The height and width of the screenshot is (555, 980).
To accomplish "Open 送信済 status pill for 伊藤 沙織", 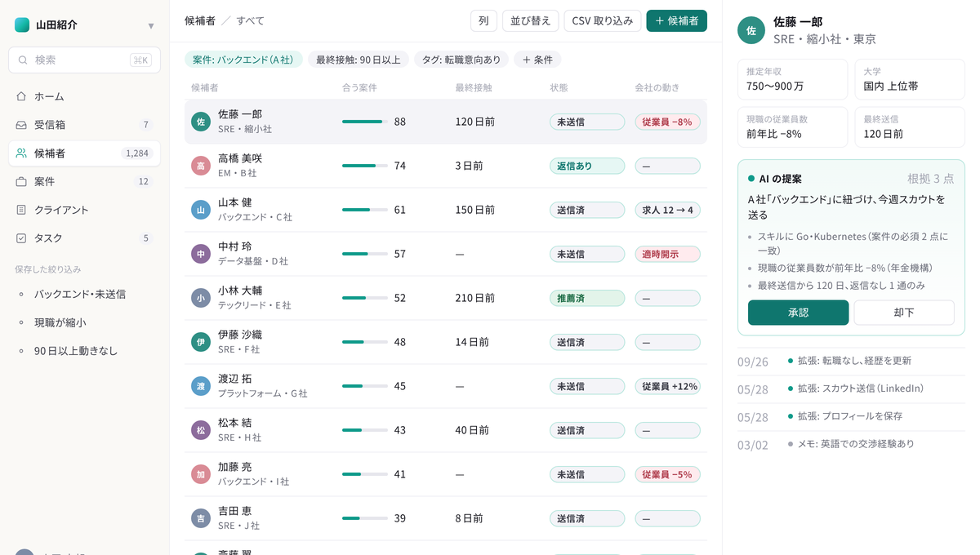I will click(587, 342).
